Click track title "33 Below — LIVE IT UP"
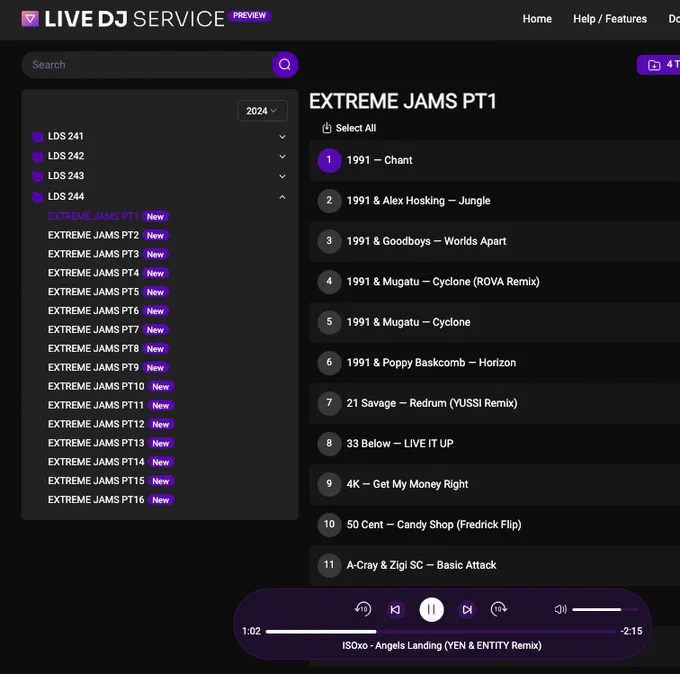Image resolution: width=680 pixels, height=674 pixels. 400,444
